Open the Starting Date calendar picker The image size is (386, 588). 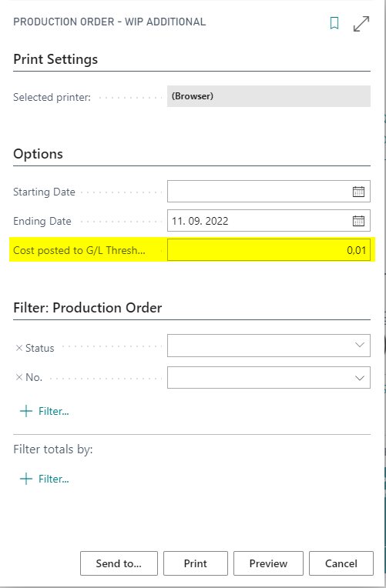tap(358, 192)
